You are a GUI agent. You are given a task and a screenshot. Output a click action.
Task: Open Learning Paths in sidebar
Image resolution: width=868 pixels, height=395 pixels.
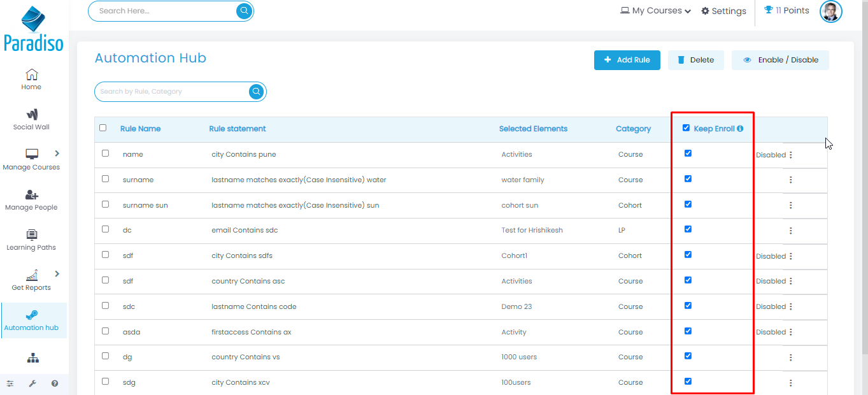[x=31, y=240]
